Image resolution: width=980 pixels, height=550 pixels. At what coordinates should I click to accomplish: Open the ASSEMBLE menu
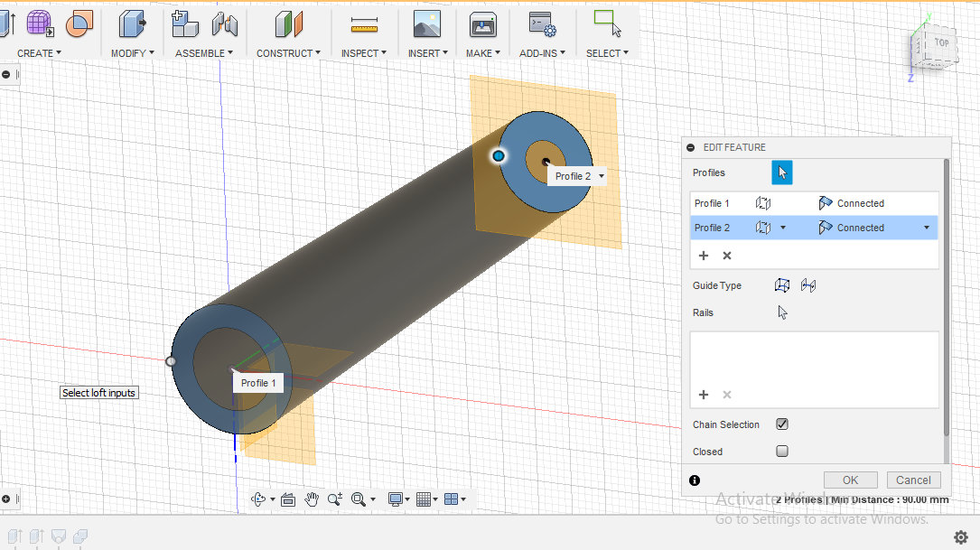pyautogui.click(x=204, y=53)
